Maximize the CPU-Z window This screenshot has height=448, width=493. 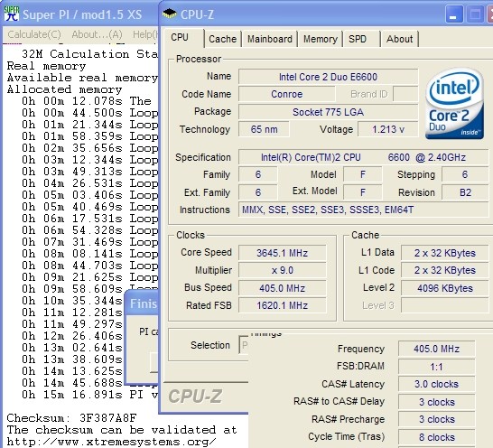(x=475, y=14)
